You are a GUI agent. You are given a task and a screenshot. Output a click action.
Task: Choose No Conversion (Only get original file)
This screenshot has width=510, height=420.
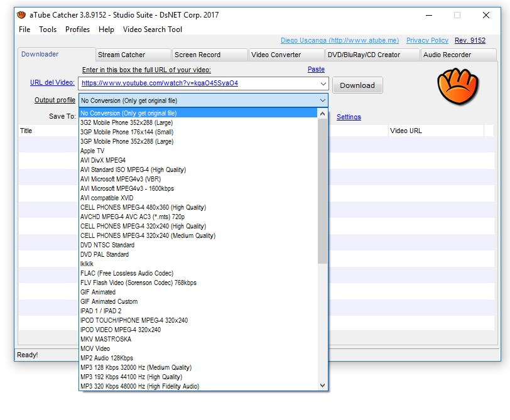coord(198,113)
